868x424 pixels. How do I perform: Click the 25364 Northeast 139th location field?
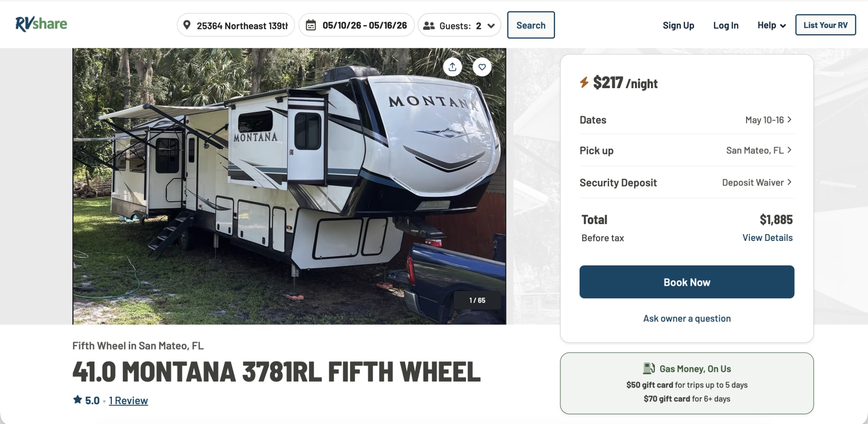tap(242, 26)
